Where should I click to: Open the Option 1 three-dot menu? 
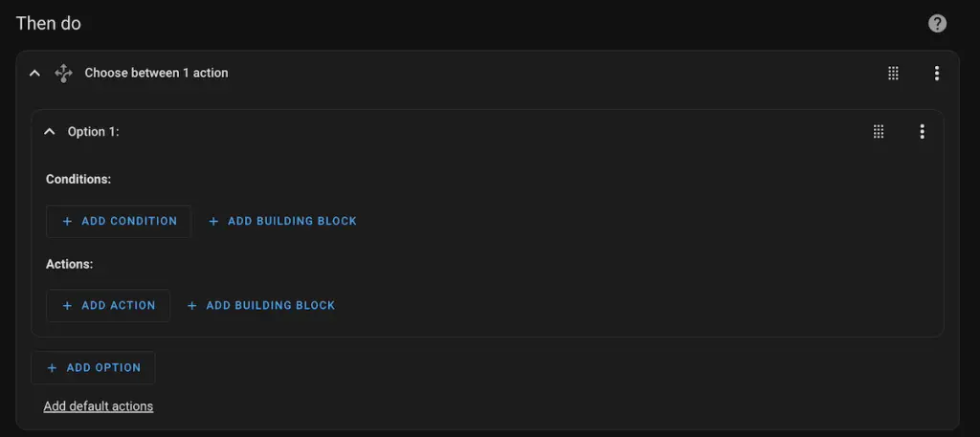pyautogui.click(x=922, y=132)
